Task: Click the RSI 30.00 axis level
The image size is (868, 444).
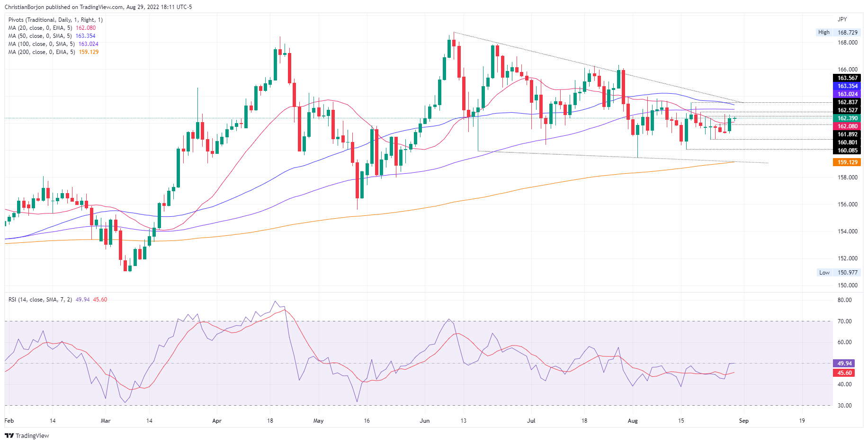Action: (844, 406)
